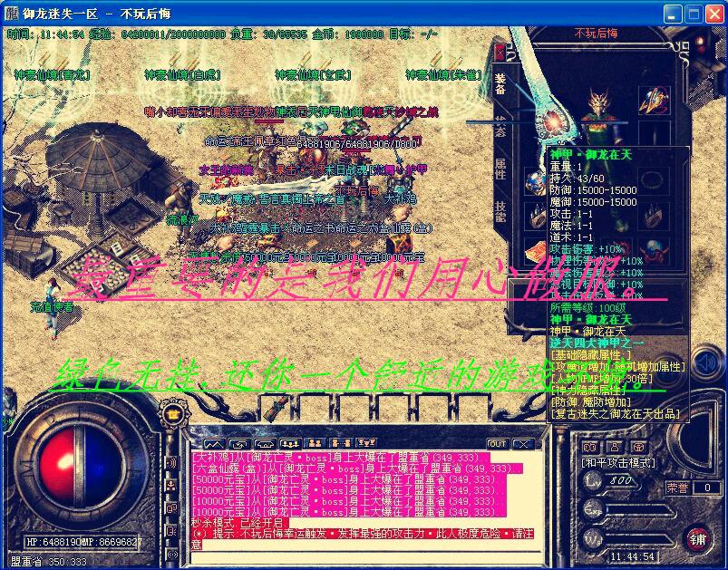728x570 pixels.
Task: Click the 秒杀模式 已经开启 chat line
Action: coord(240,523)
